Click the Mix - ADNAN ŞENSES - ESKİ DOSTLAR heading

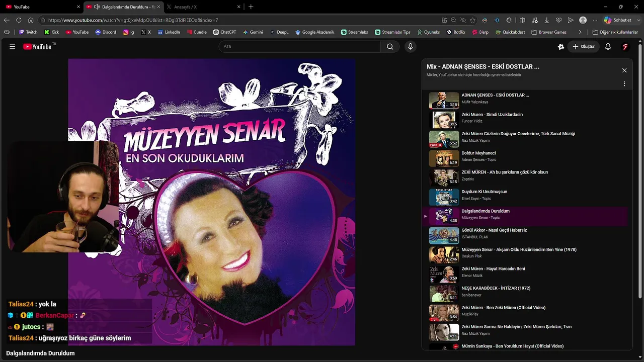point(483,66)
